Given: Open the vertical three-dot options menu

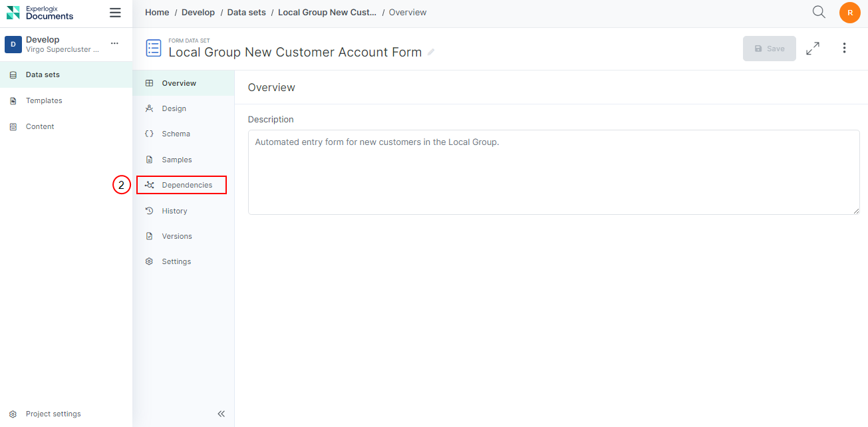Looking at the screenshot, I should (x=844, y=48).
